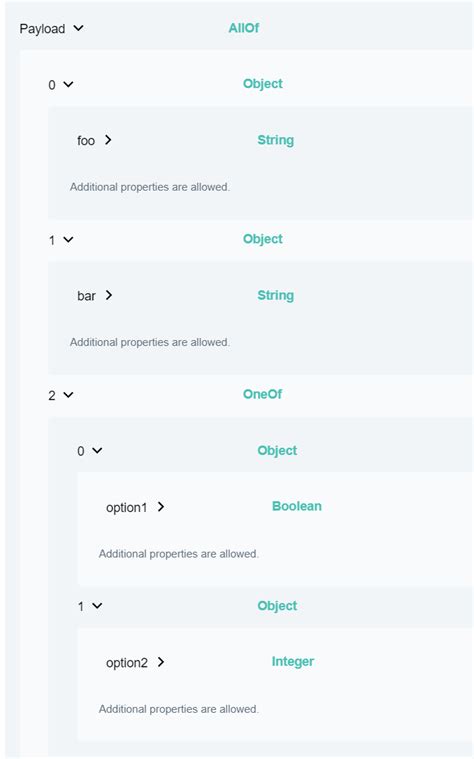Click String type next to foo
The width and height of the screenshot is (474, 759).
click(275, 140)
